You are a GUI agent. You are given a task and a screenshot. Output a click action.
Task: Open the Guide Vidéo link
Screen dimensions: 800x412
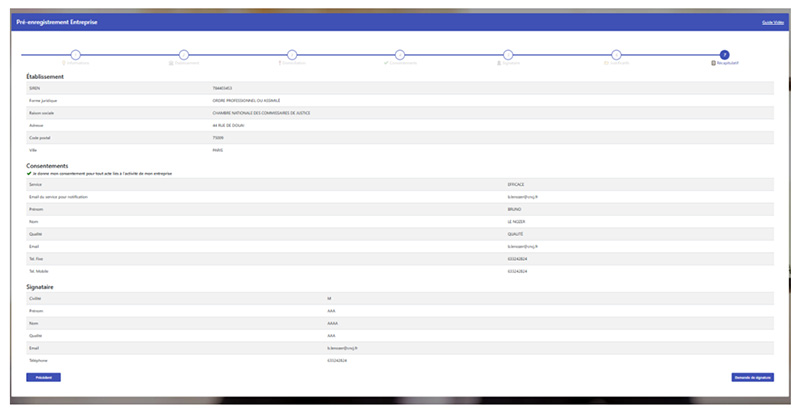(773, 21)
